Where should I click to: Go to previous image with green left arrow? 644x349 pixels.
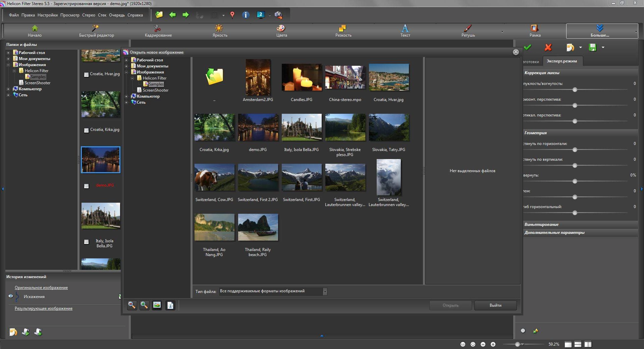172,15
